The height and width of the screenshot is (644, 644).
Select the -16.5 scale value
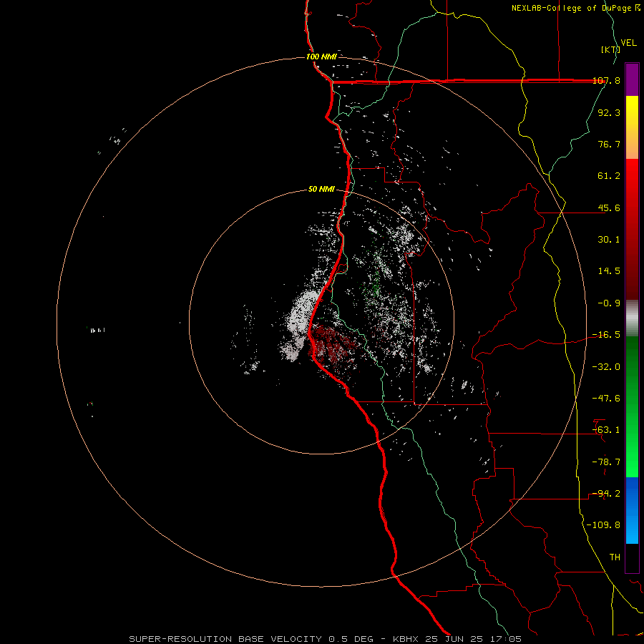(607, 335)
